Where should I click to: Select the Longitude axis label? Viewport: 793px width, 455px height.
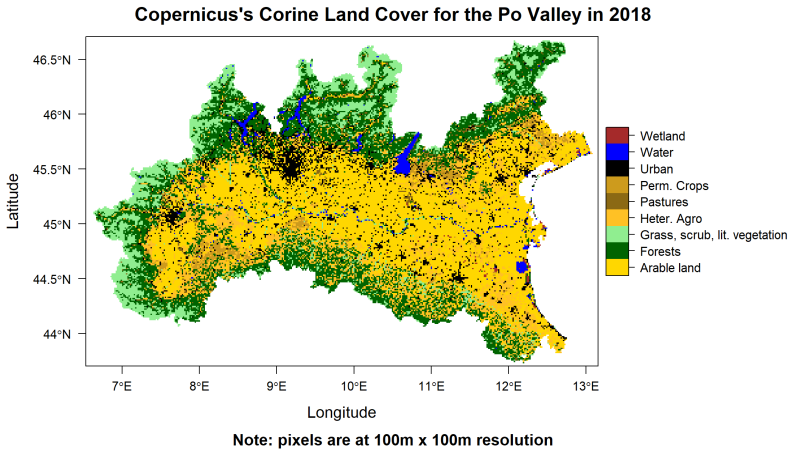[341, 413]
